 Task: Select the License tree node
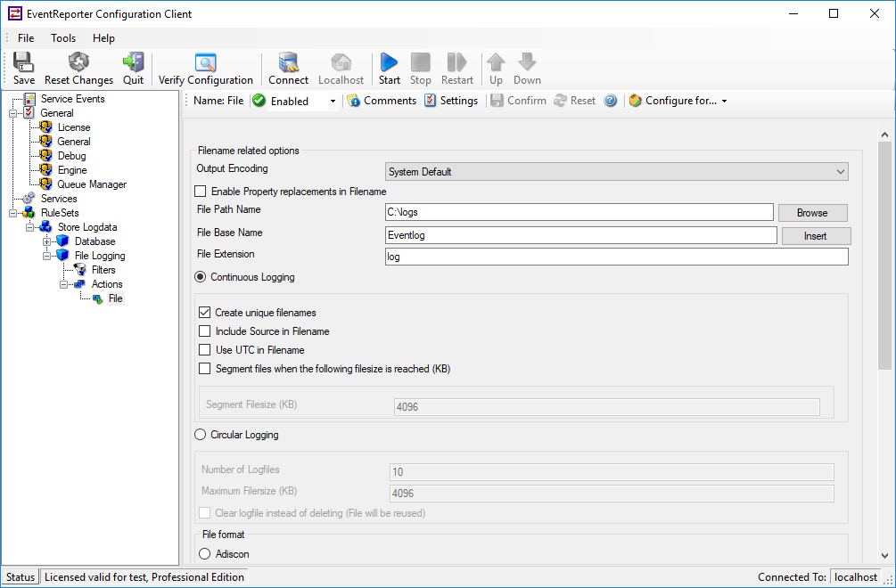click(x=74, y=127)
